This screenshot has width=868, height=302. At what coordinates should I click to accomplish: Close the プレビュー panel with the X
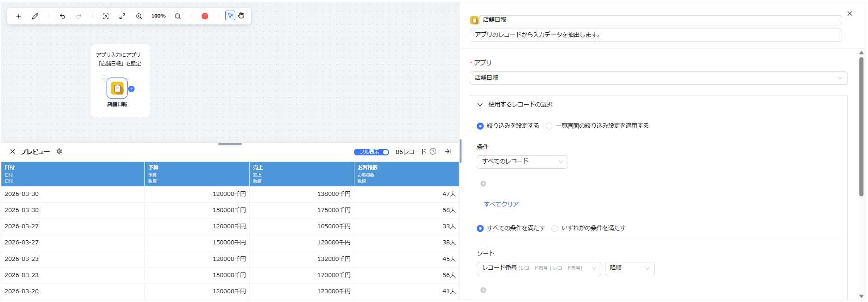point(12,152)
